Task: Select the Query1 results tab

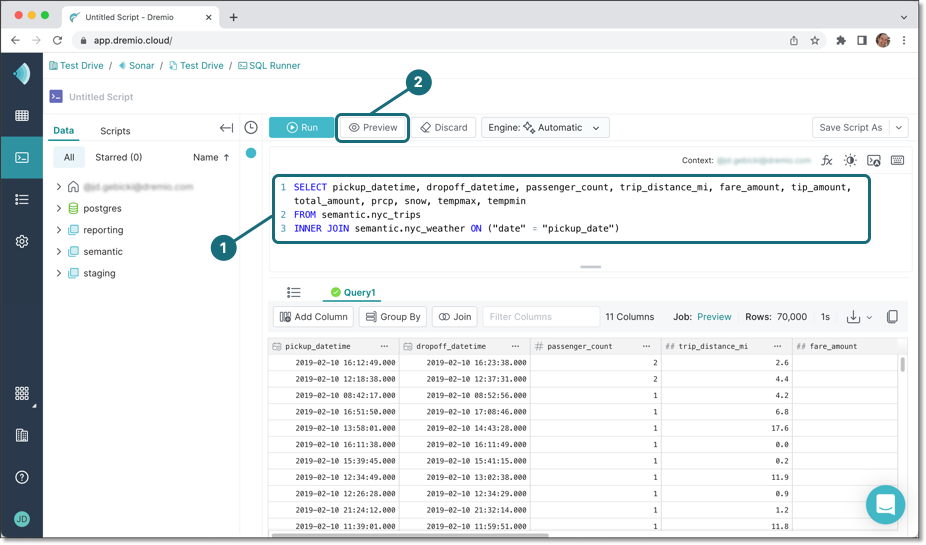Action: click(353, 292)
